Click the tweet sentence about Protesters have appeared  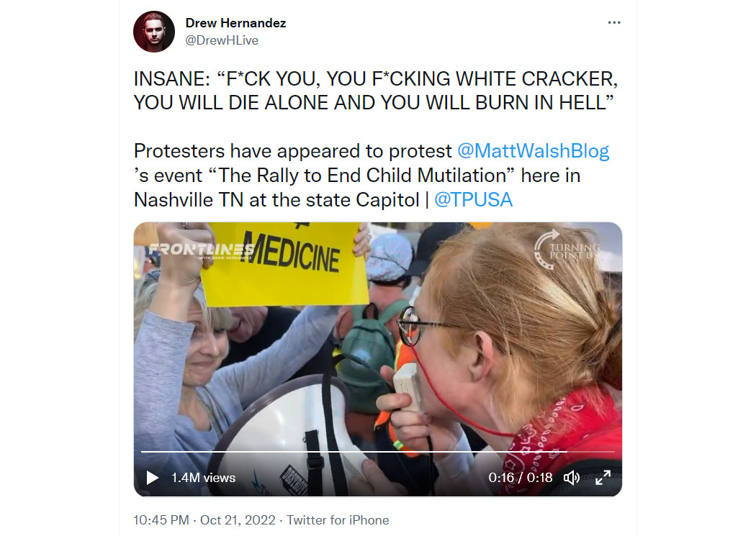click(372, 176)
